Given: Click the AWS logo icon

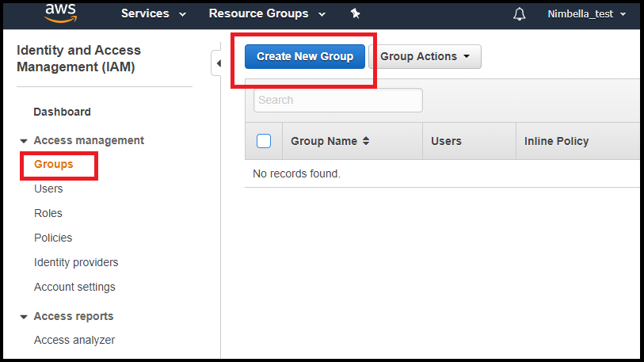Looking at the screenshot, I should (59, 12).
